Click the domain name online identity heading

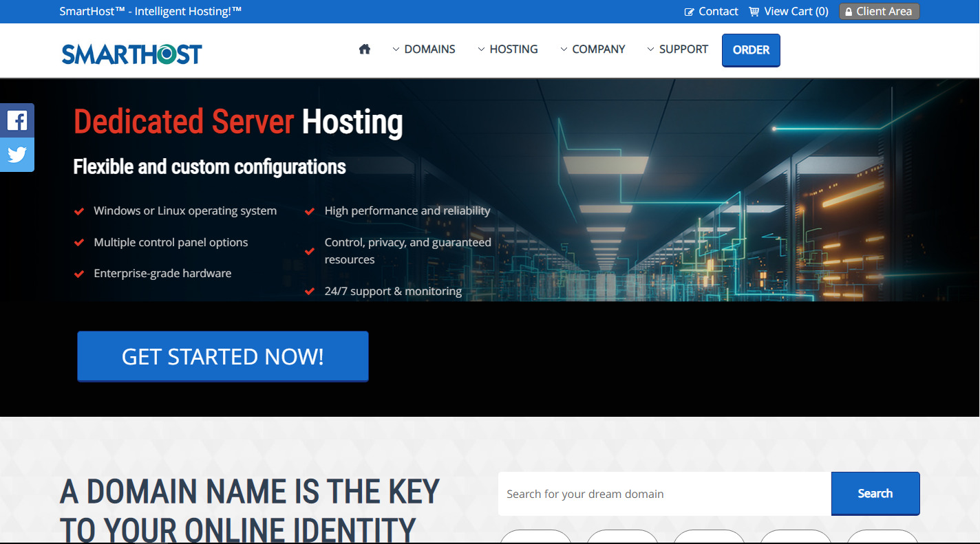coord(249,510)
